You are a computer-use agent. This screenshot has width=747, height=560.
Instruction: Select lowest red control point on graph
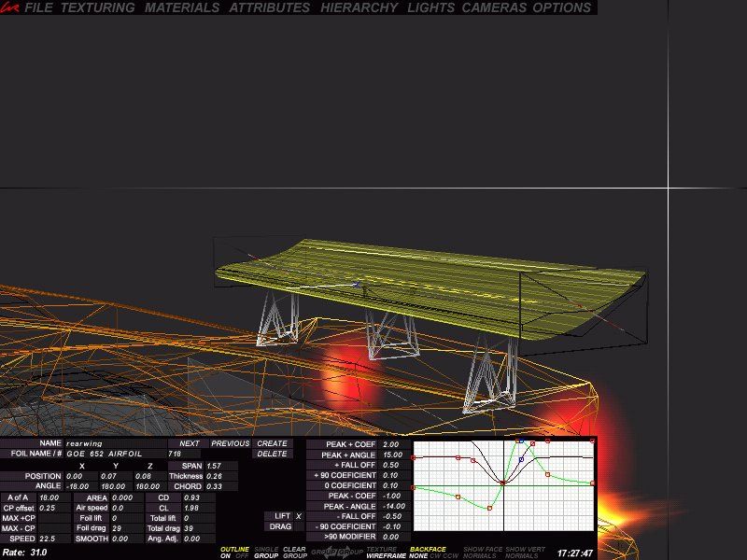(489, 508)
